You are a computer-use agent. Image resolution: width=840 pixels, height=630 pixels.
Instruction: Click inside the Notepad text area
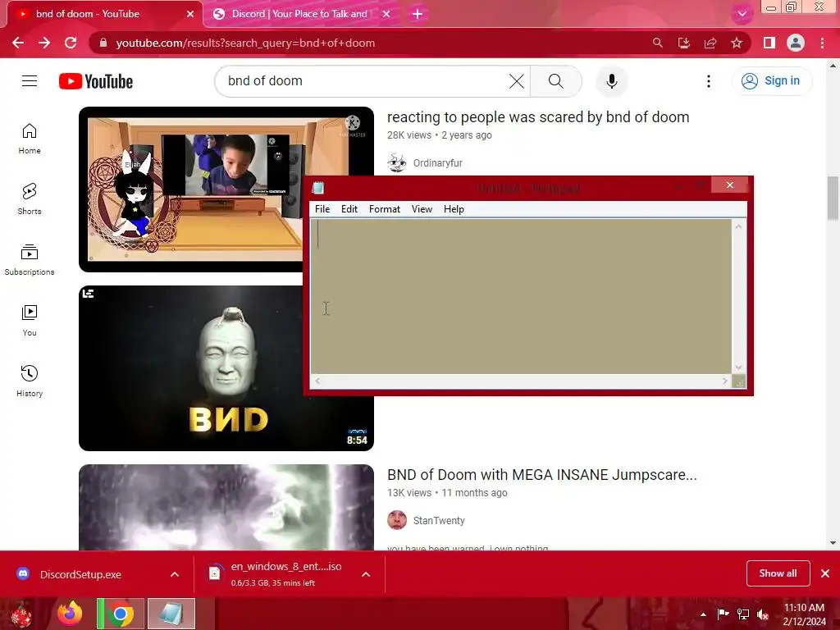[x=521, y=296]
